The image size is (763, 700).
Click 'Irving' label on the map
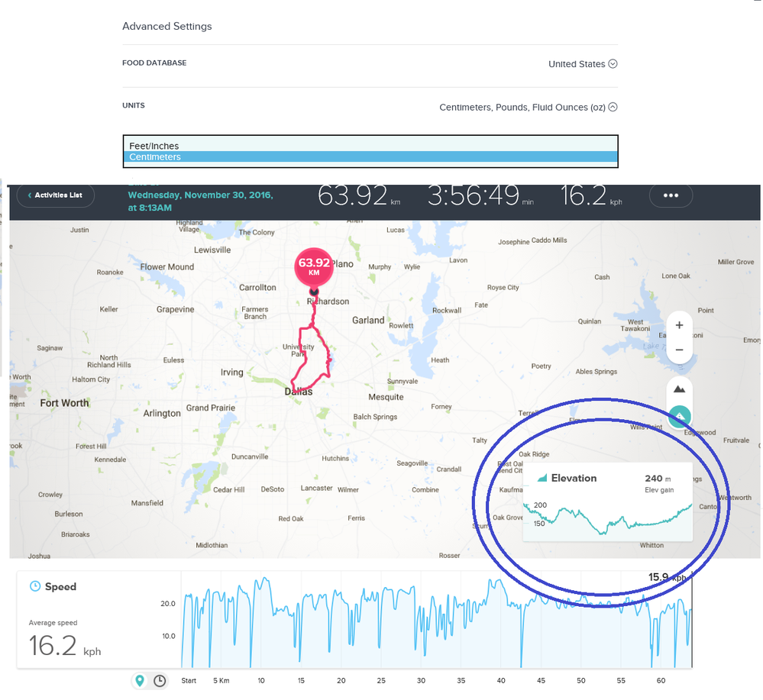[231, 372]
